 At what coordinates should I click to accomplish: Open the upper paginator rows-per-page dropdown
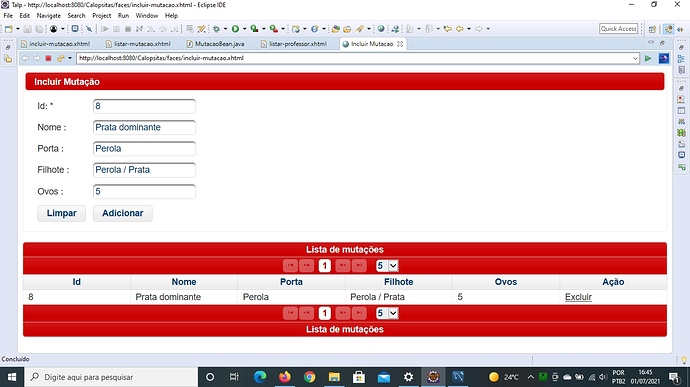pyautogui.click(x=387, y=265)
